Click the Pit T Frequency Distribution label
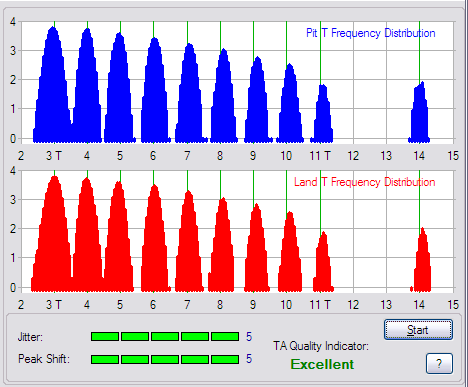The image size is (468, 387). 371,33
